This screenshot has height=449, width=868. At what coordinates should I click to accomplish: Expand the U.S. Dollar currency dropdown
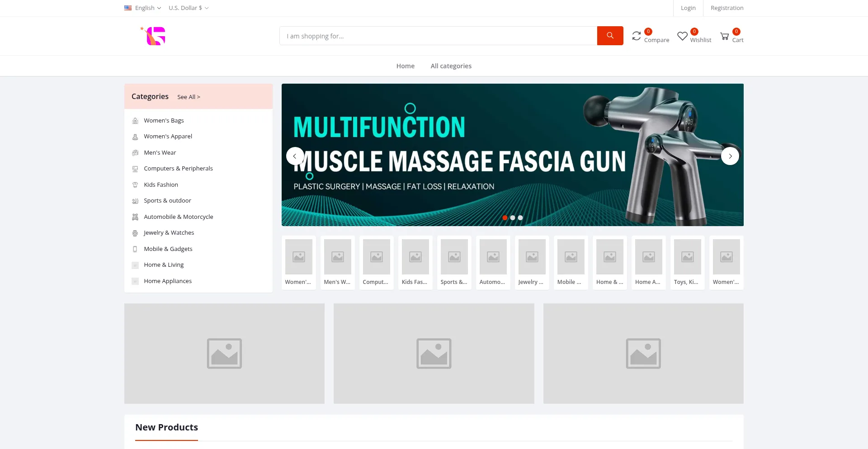point(189,8)
